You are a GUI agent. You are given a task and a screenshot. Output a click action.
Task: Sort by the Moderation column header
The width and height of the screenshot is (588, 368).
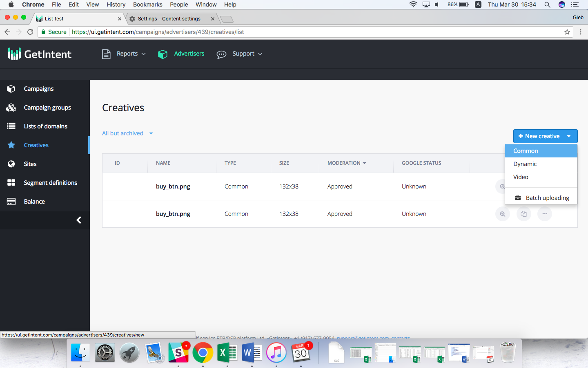click(x=346, y=163)
